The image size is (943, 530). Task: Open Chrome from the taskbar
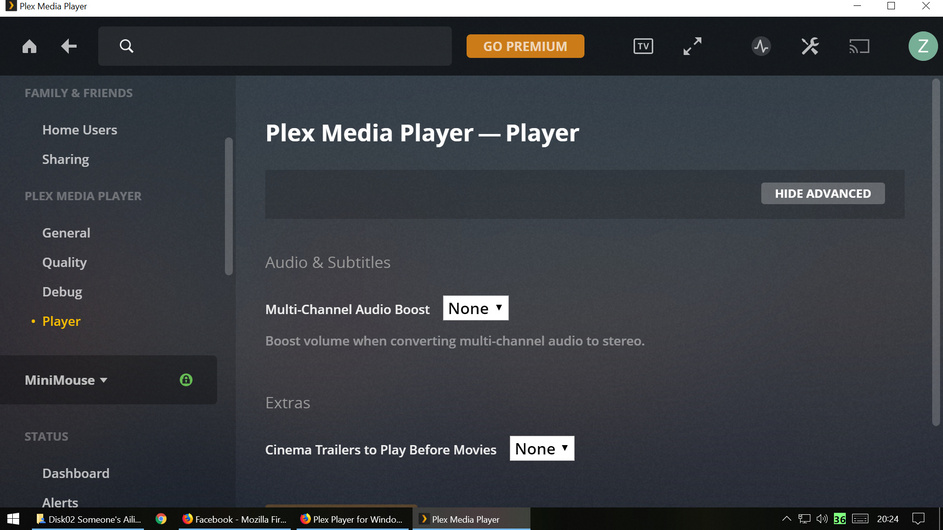161,519
